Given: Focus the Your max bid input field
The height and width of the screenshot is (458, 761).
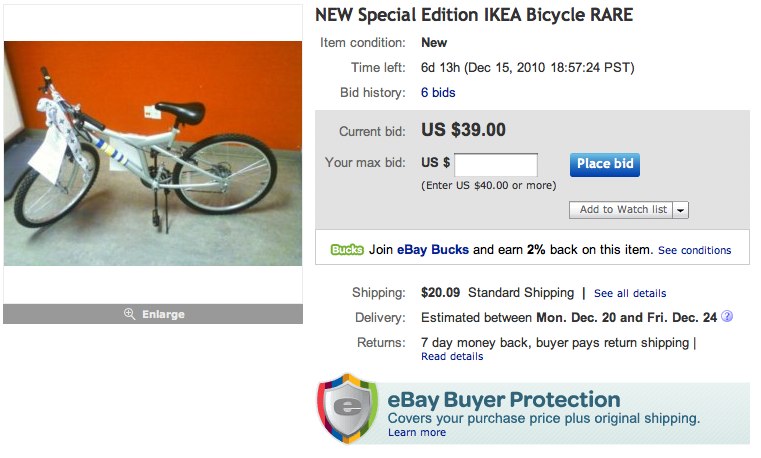Looking at the screenshot, I should pos(496,164).
